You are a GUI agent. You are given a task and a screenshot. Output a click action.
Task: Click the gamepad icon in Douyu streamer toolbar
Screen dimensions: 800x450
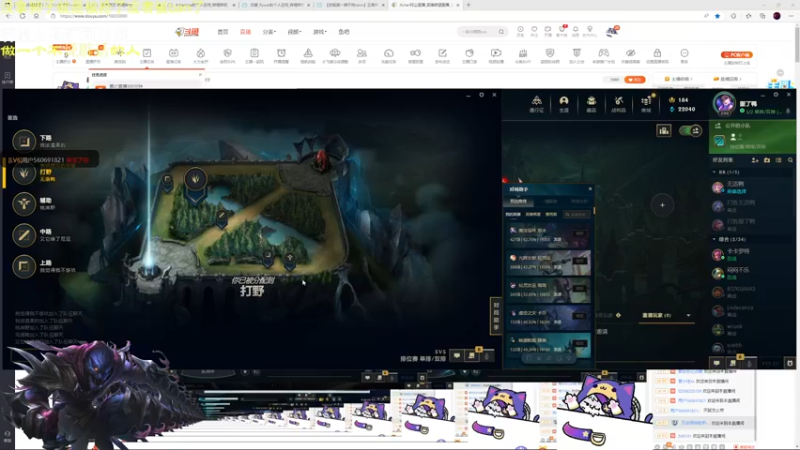604,55
